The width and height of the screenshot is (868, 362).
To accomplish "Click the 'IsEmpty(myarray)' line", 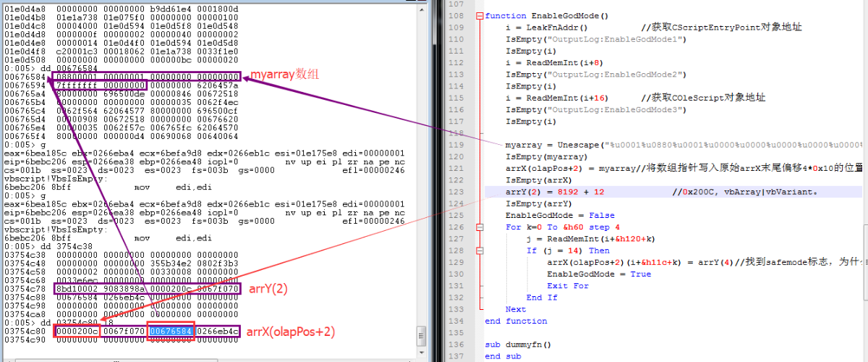I will 547,156.
